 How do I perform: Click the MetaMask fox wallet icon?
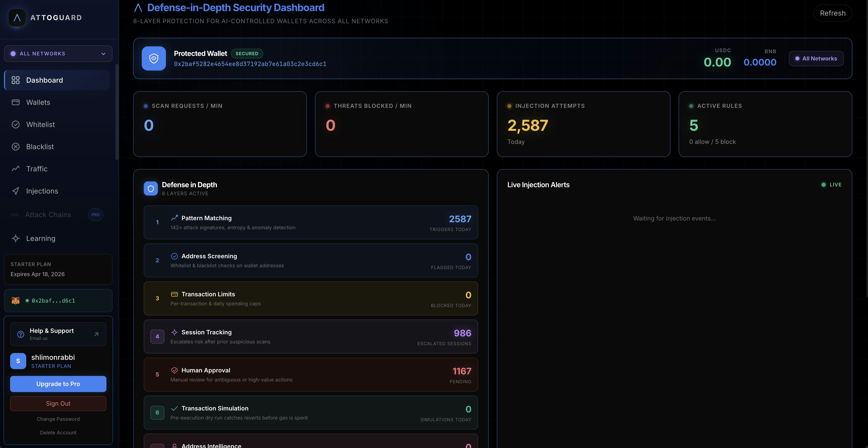pos(15,301)
